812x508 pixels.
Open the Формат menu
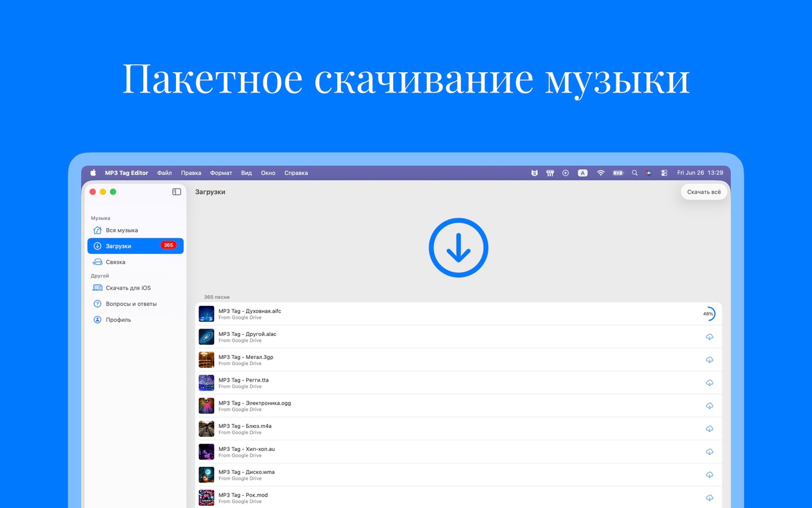point(221,173)
